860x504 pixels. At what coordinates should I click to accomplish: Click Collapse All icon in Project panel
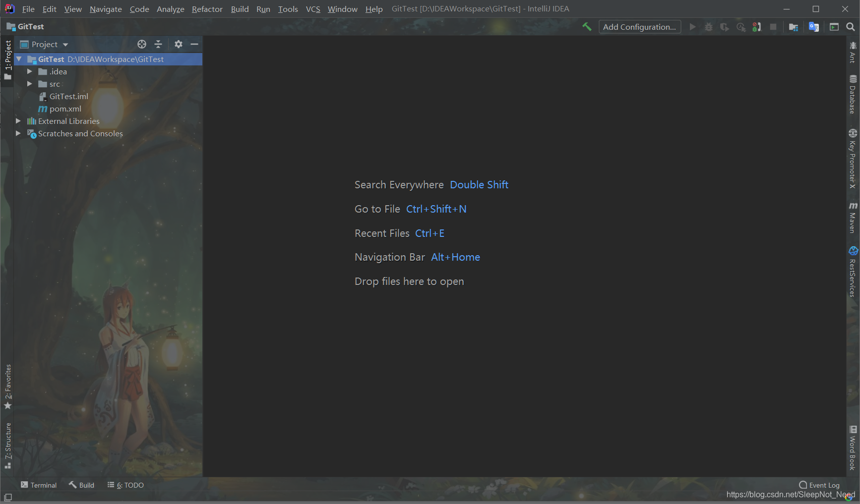click(158, 44)
